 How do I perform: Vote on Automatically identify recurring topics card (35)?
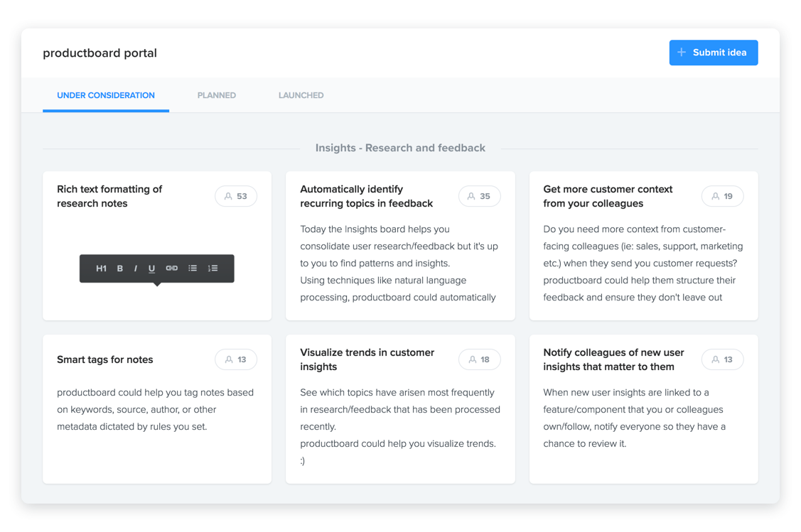(x=479, y=196)
